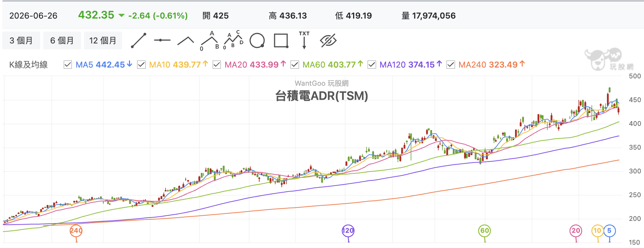The width and height of the screenshot is (644, 248).
Task: Click the current price 432.35
Action: [96, 15]
